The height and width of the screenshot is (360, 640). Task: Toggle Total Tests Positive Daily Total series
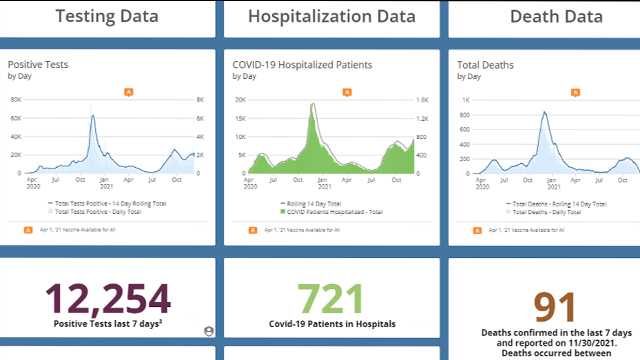click(95, 211)
